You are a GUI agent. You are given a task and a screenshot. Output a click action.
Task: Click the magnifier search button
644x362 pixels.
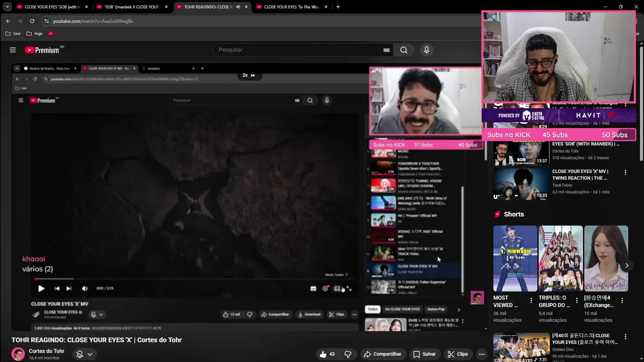click(404, 50)
